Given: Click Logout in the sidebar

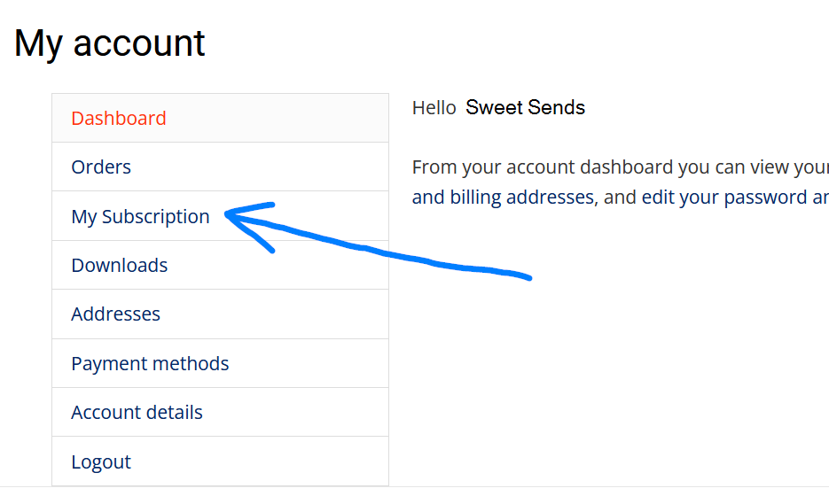Looking at the screenshot, I should point(101,462).
